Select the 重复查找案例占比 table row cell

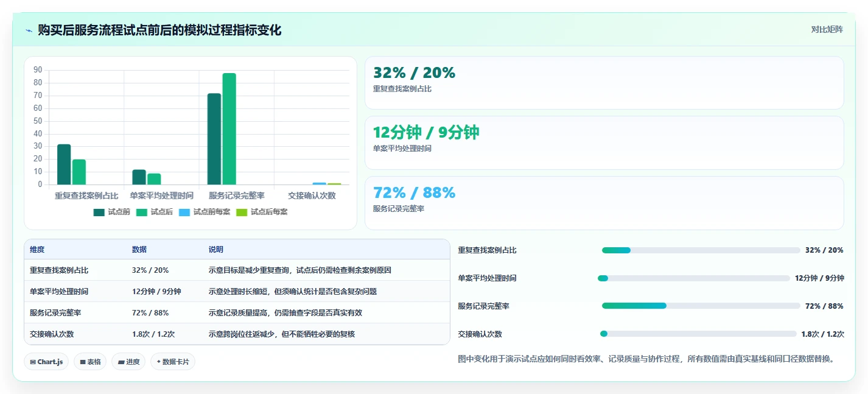(59, 270)
